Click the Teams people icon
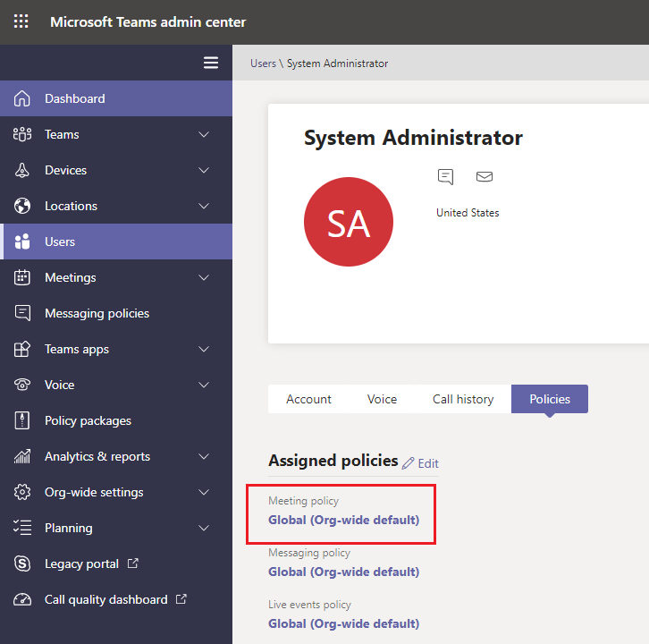The width and height of the screenshot is (649, 644). [22, 134]
